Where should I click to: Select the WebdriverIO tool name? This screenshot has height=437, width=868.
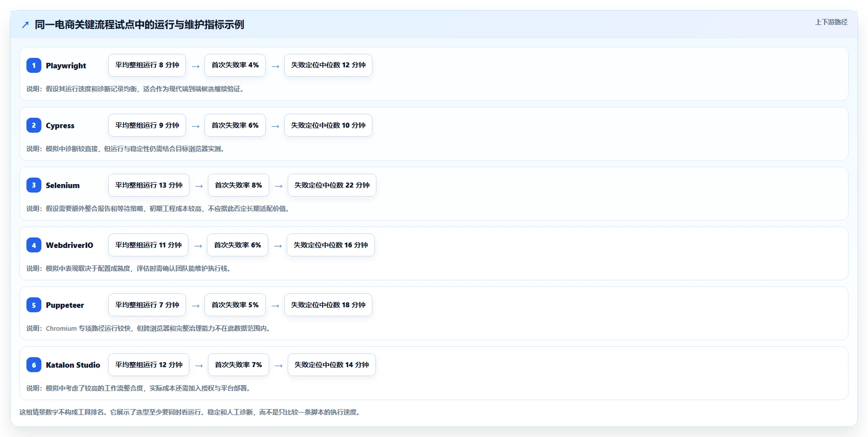69,245
